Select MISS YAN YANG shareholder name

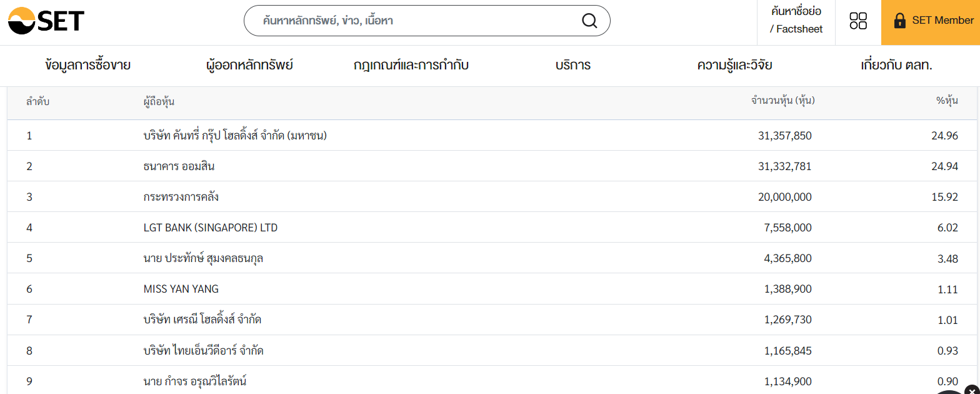(181, 290)
